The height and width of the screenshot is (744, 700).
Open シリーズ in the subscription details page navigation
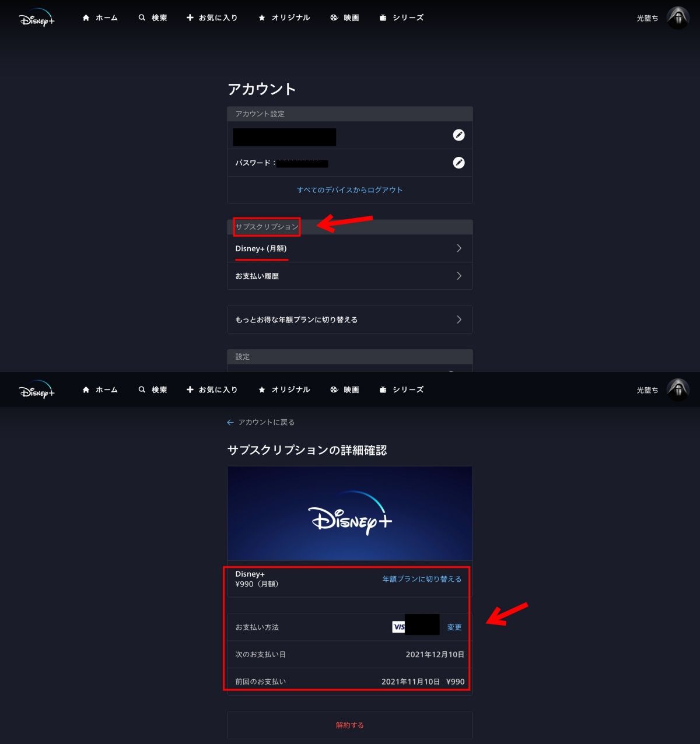(x=401, y=389)
